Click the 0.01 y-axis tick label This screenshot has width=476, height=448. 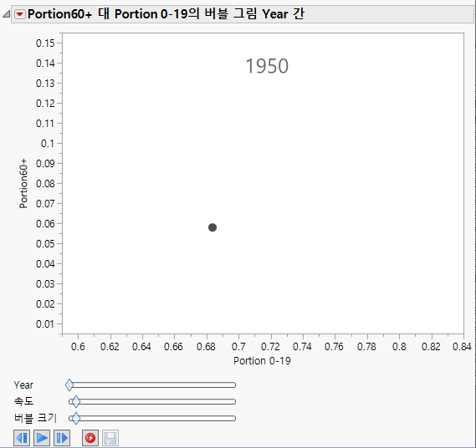45,324
